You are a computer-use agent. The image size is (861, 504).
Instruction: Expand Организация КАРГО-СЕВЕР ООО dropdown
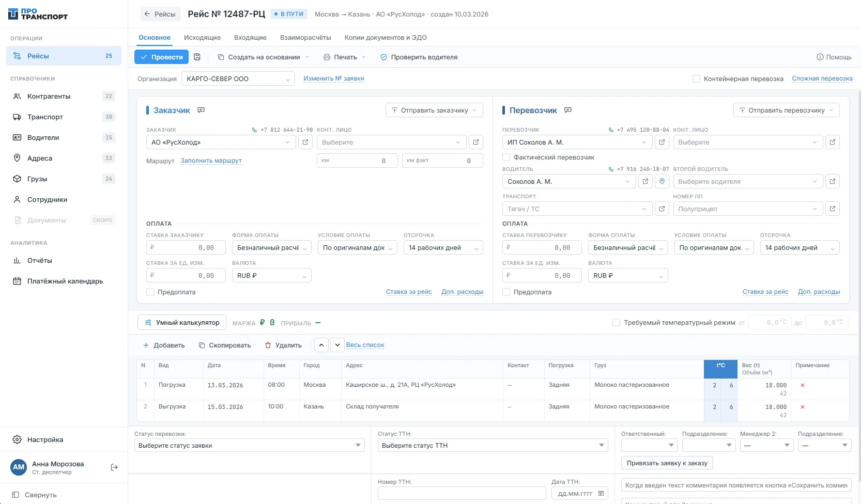click(238, 78)
